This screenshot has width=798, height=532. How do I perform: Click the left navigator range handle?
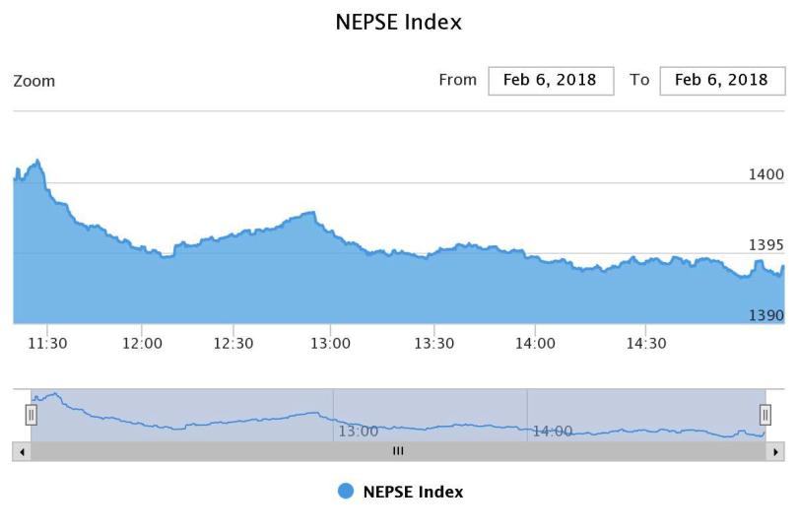31,416
